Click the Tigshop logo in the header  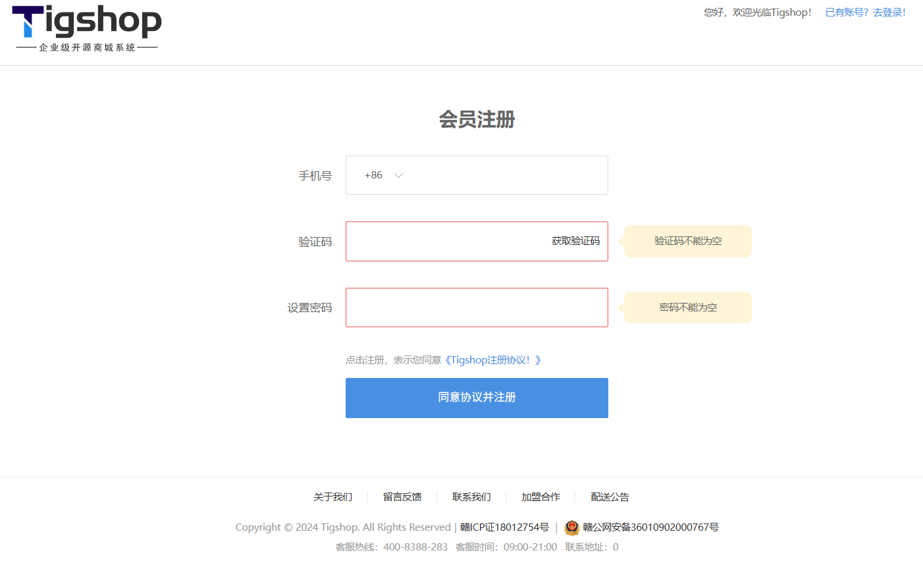click(87, 28)
